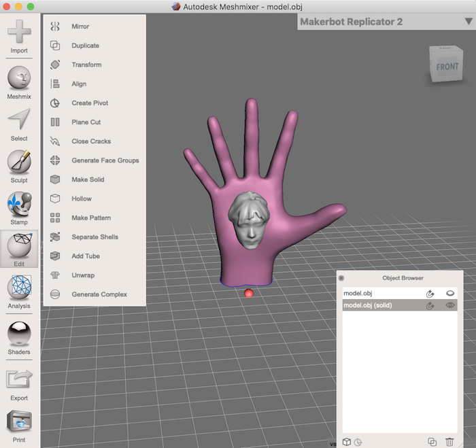
Task: Close the Object Browser panel
Action: pos(341,278)
